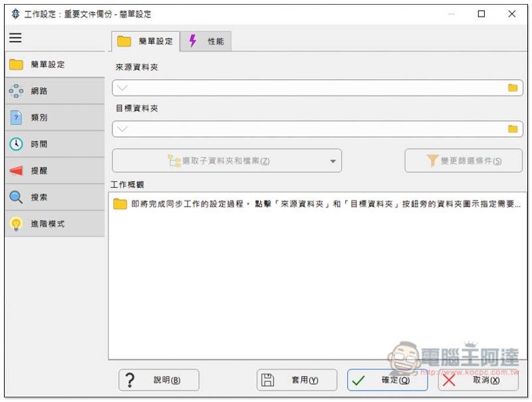Click 套用(Y) apply button
The height and width of the screenshot is (402, 532).
pos(297,380)
